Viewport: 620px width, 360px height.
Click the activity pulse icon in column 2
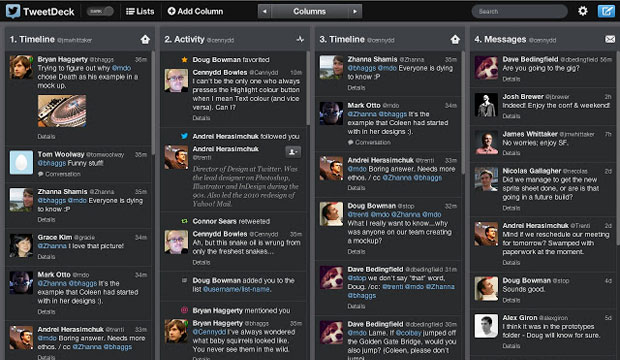[x=300, y=39]
